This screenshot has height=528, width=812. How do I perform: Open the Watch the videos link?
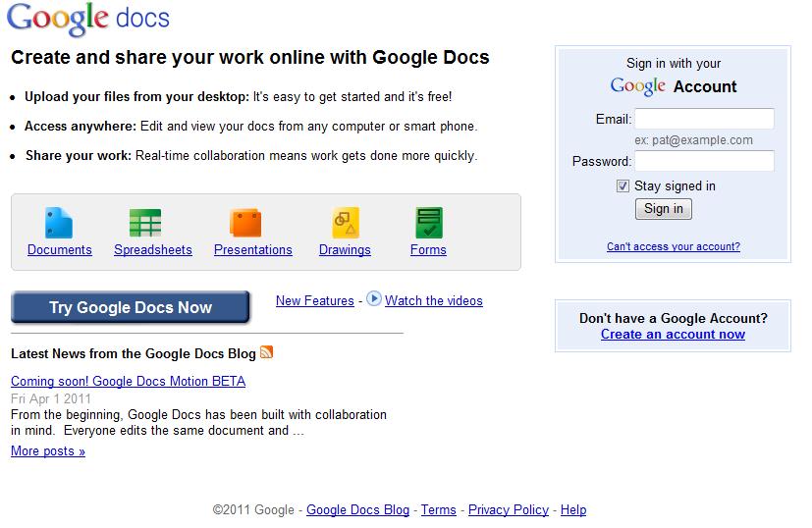pyautogui.click(x=433, y=300)
